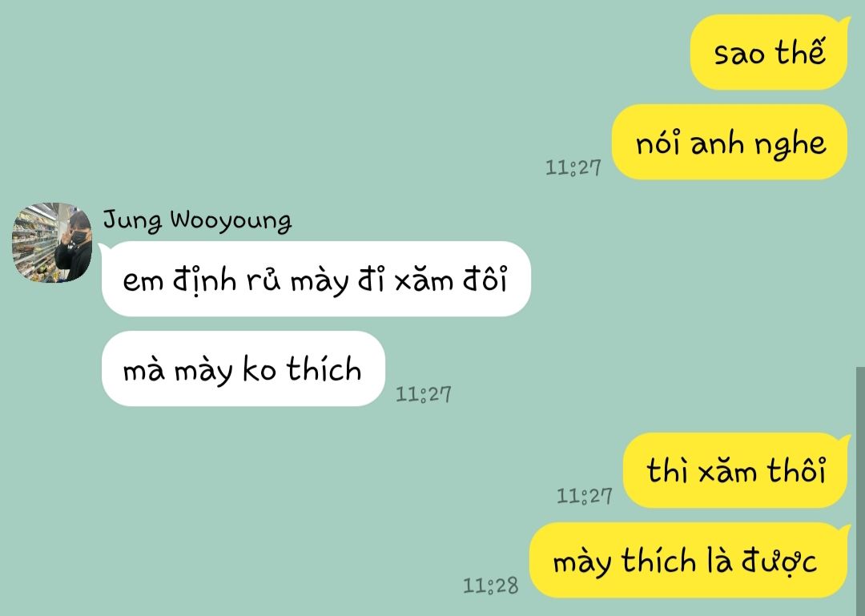Click the chat scrollbar on the right edge
This screenshot has height=616, width=865.
(x=860, y=491)
